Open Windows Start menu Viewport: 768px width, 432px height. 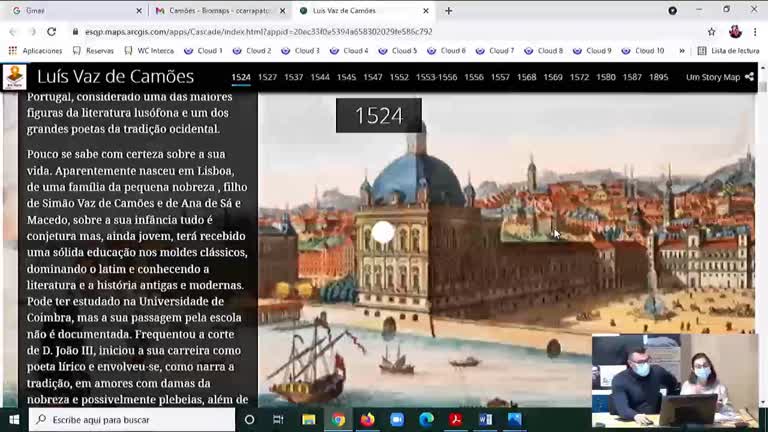click(14, 420)
